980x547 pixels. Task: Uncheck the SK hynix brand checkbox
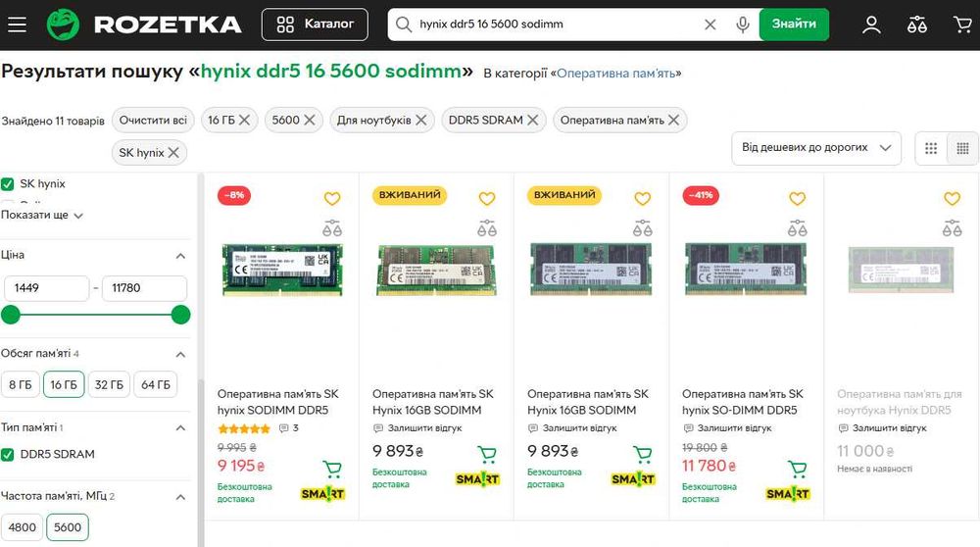pos(8,184)
